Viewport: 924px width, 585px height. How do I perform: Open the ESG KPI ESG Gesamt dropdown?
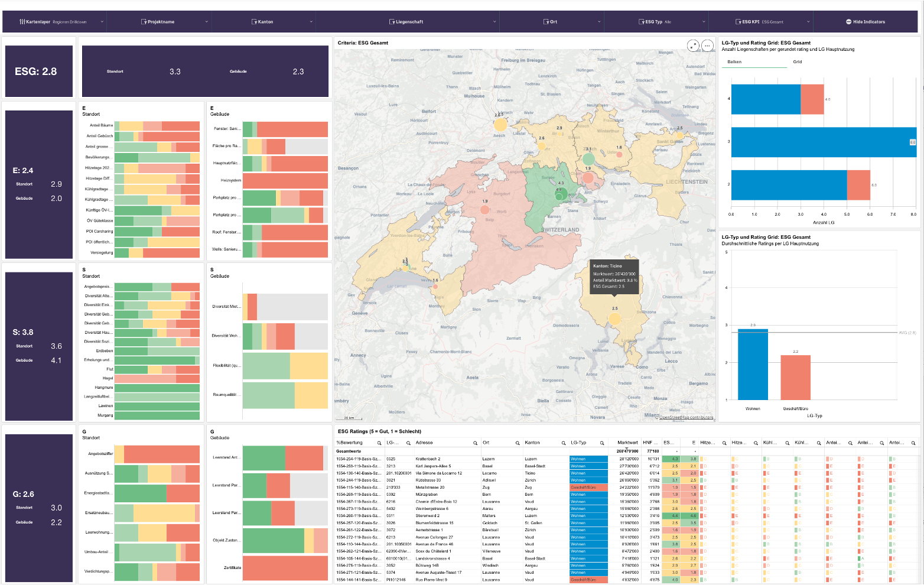(x=761, y=22)
